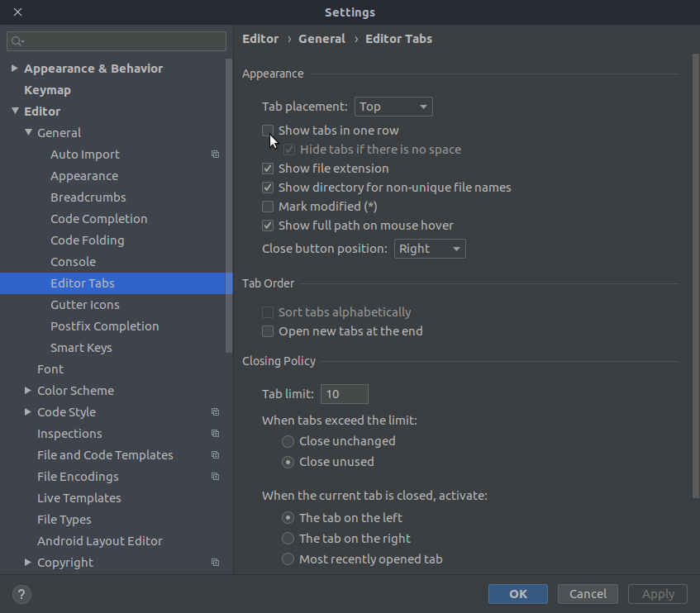Click the search magnifier icon in the search field
The image size is (700, 613).
(18, 41)
